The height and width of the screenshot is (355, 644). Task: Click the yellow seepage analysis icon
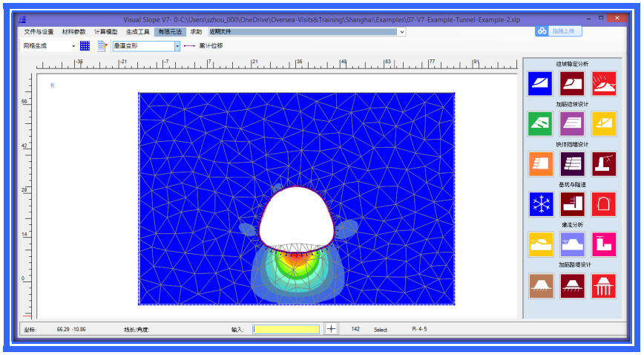(x=540, y=244)
